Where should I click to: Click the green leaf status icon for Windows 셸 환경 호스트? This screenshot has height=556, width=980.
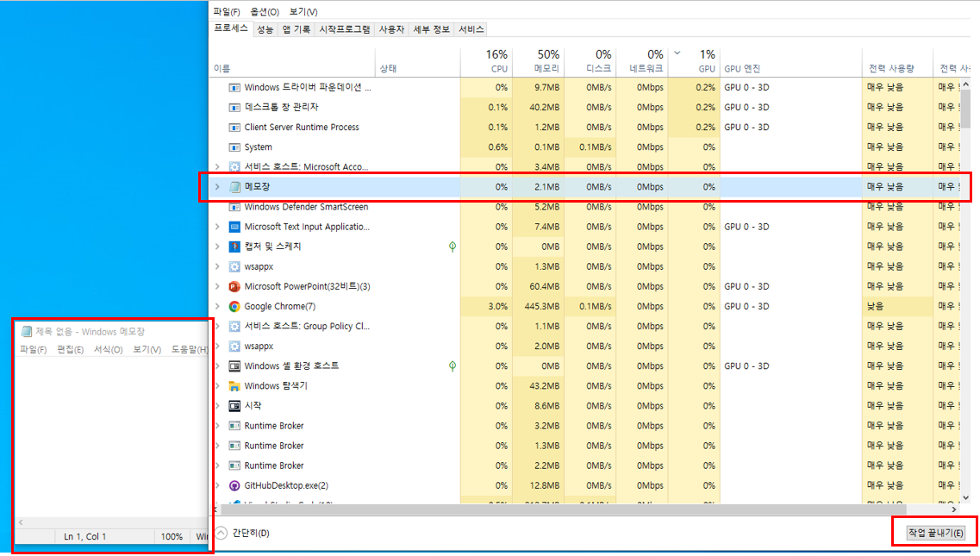(x=453, y=366)
